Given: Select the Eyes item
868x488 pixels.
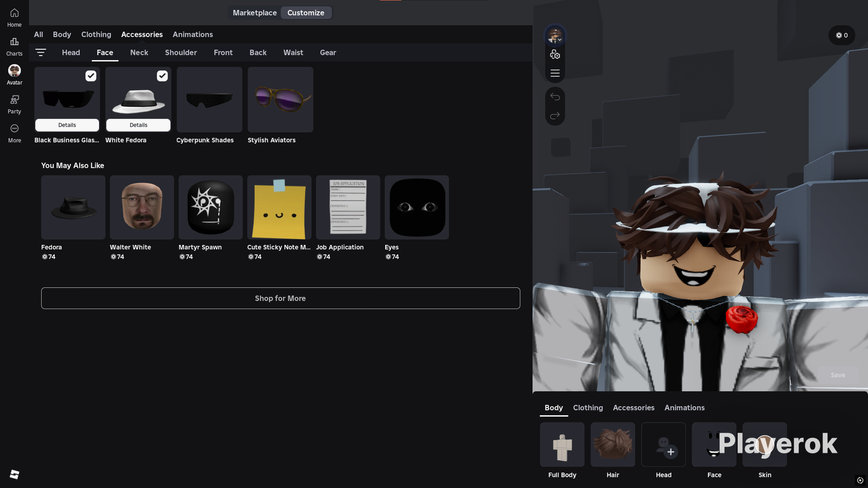Looking at the screenshot, I should pyautogui.click(x=417, y=207).
